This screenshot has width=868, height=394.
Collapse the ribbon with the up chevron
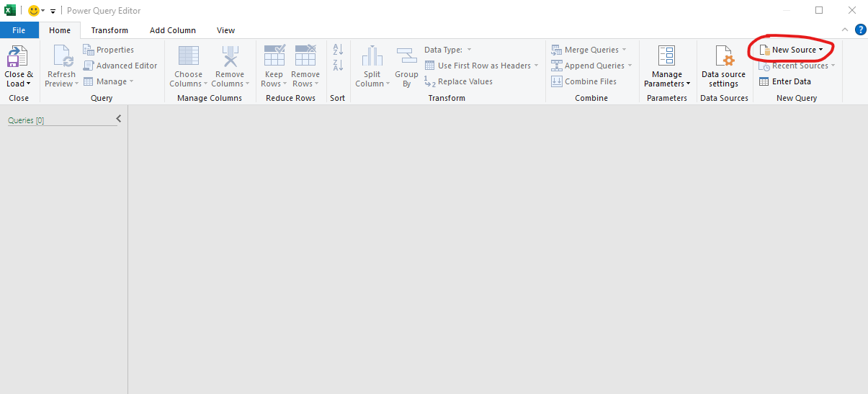[x=845, y=30]
